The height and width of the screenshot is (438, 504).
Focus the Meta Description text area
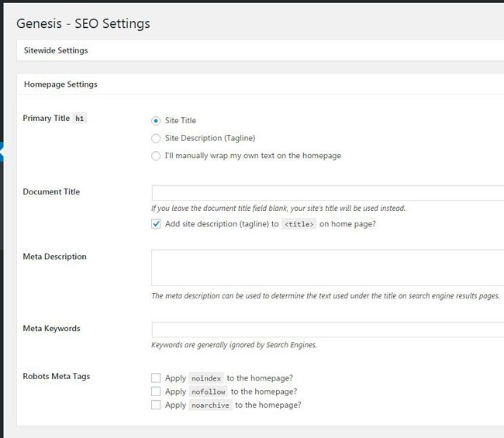coord(327,267)
